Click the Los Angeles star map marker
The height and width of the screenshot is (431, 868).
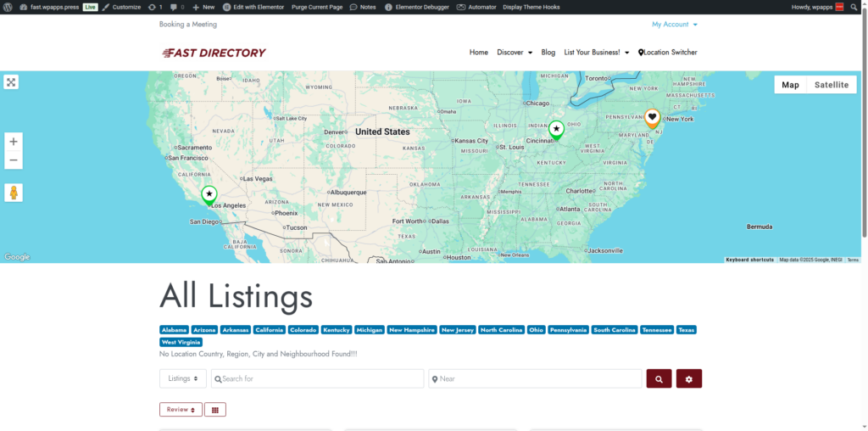(x=209, y=195)
